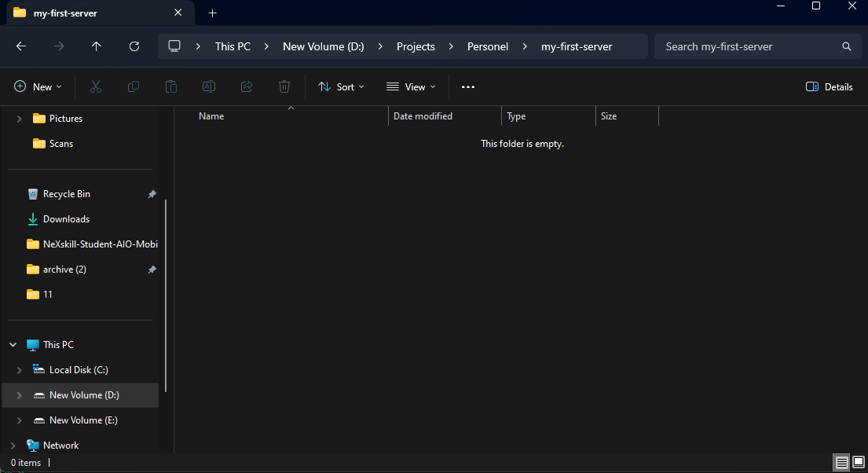Open the View options dropdown

(x=410, y=86)
